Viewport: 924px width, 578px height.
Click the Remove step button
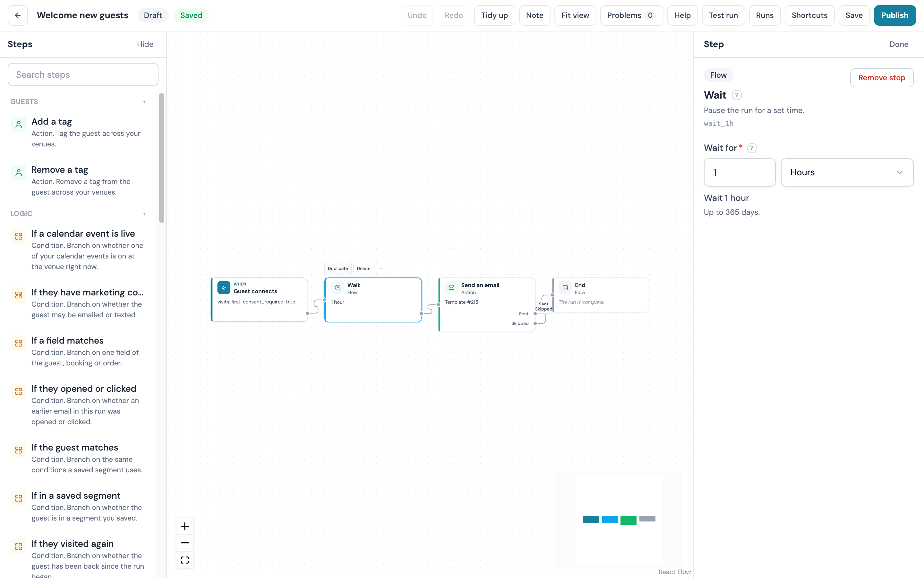pos(881,78)
